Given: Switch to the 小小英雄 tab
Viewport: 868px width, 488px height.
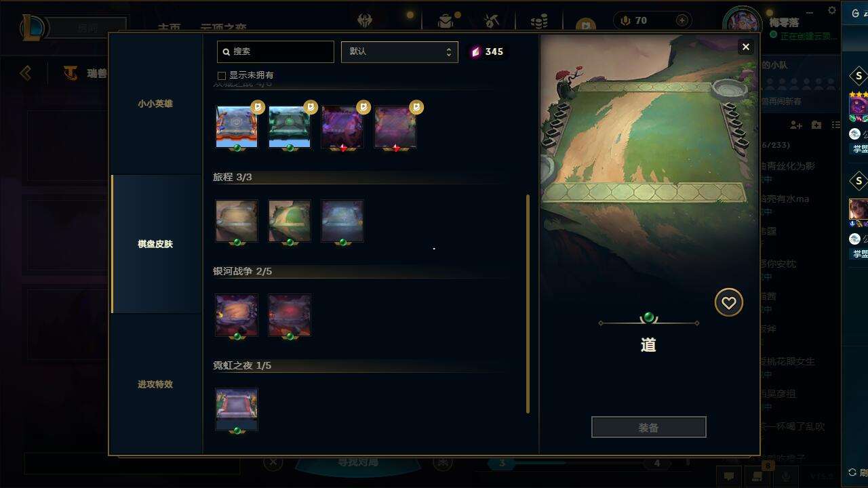Looking at the screenshot, I should 155,104.
